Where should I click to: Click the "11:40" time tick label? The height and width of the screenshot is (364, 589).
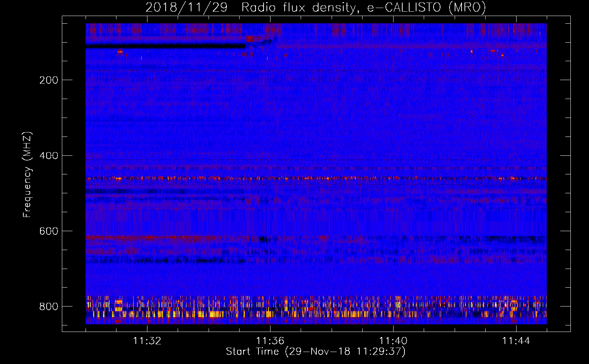tap(393, 341)
